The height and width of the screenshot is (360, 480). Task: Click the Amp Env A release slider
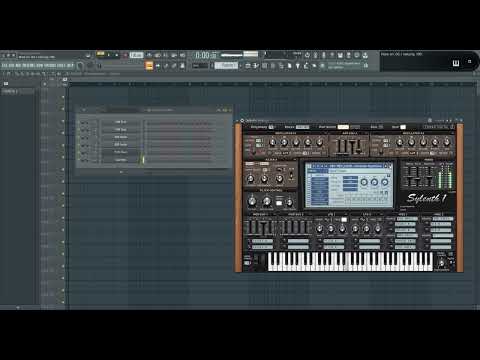click(x=358, y=147)
